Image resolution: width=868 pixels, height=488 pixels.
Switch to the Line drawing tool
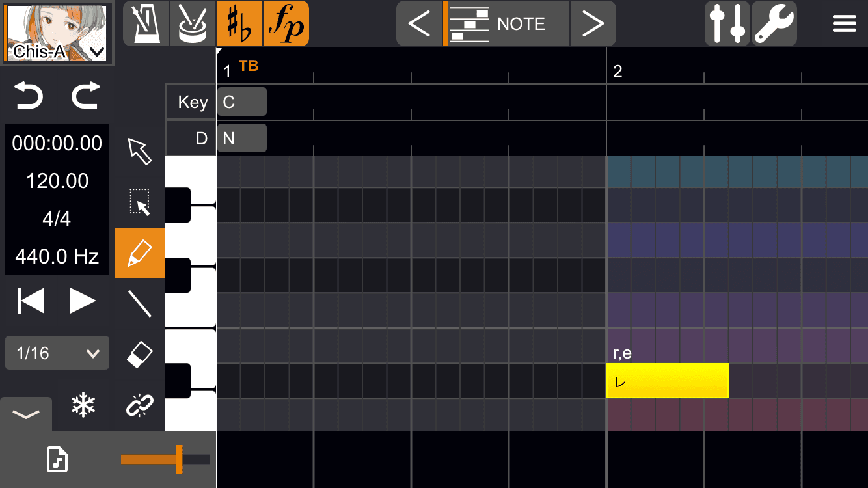tap(139, 303)
